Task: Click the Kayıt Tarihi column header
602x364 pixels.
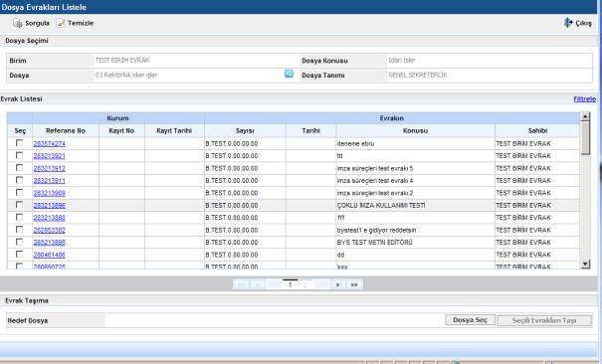Action: pos(174,131)
